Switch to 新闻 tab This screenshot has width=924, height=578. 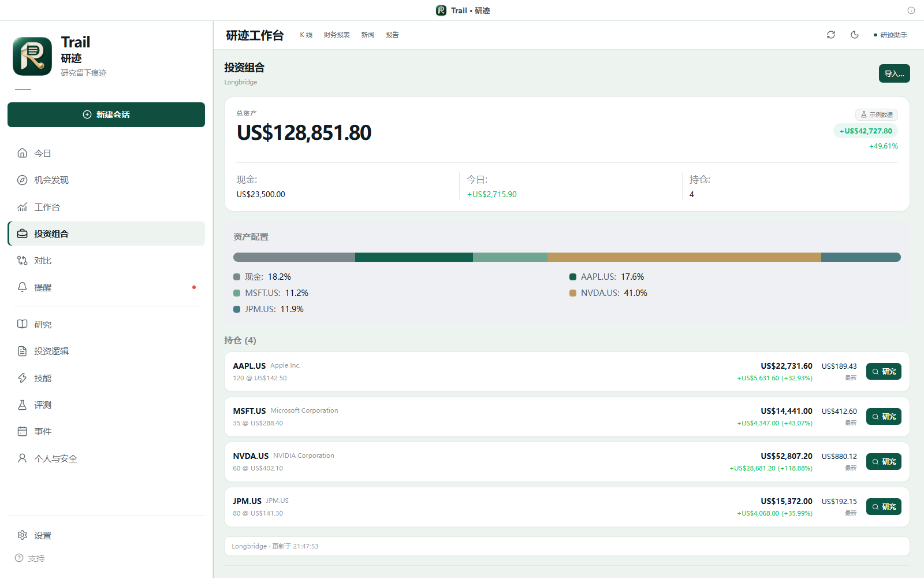pos(368,35)
